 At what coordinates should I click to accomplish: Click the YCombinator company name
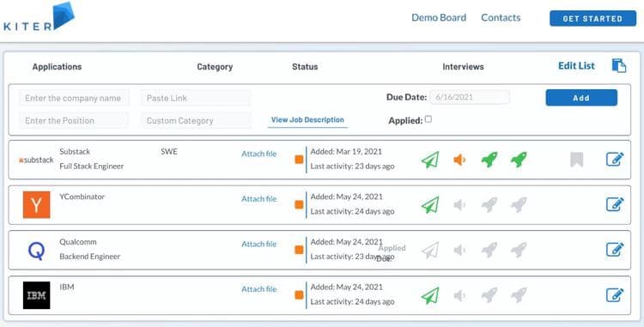pyautogui.click(x=82, y=197)
